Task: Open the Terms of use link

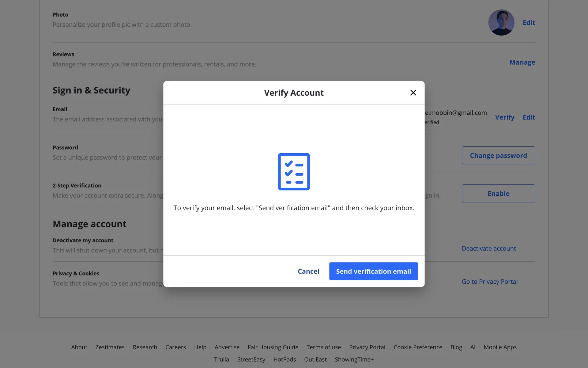Action: [323, 347]
